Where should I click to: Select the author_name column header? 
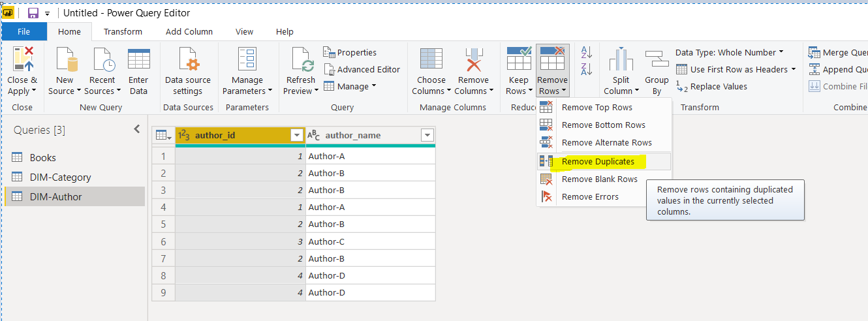tap(371, 135)
